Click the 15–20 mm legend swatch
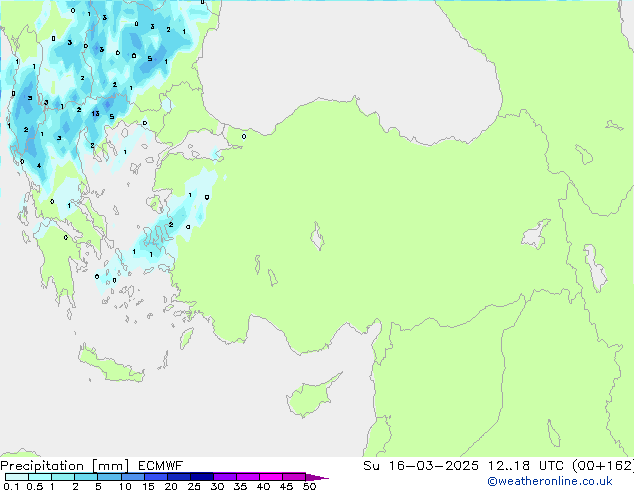The height and width of the screenshot is (490, 634). [155, 477]
